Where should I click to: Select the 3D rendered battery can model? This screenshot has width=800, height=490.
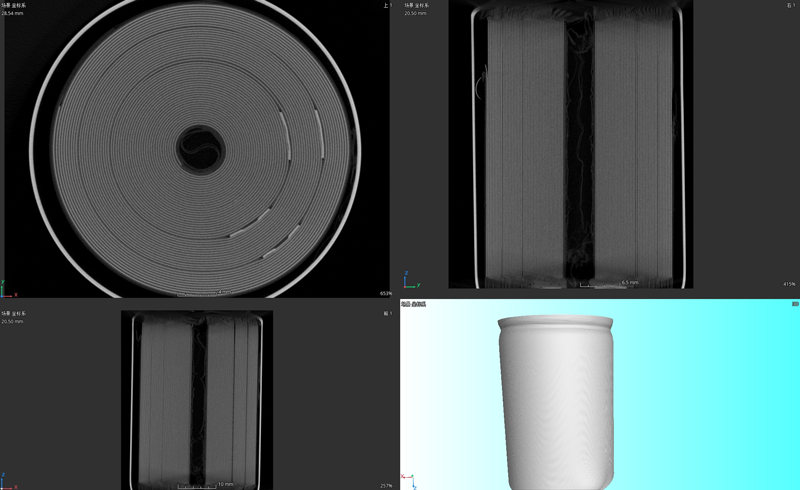pyautogui.click(x=557, y=400)
